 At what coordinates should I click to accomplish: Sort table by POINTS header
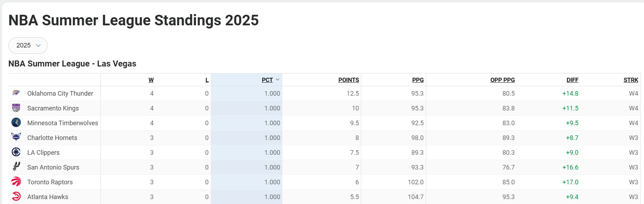coord(349,80)
